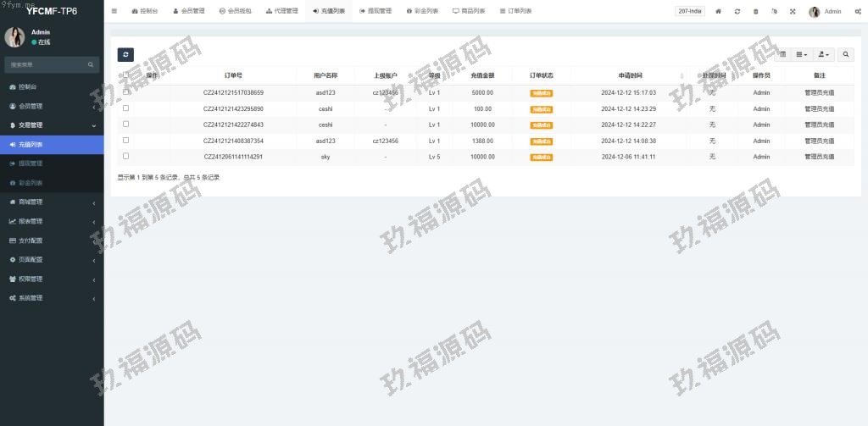Viewport: 868px width, 426px height.
Task: Toggle the sidebar hamburger menu
Action: point(114,11)
